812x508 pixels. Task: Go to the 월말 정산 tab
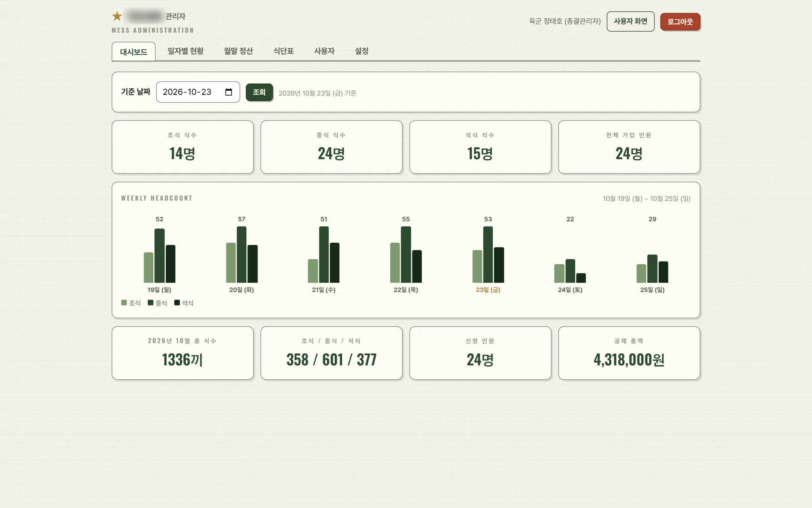238,51
